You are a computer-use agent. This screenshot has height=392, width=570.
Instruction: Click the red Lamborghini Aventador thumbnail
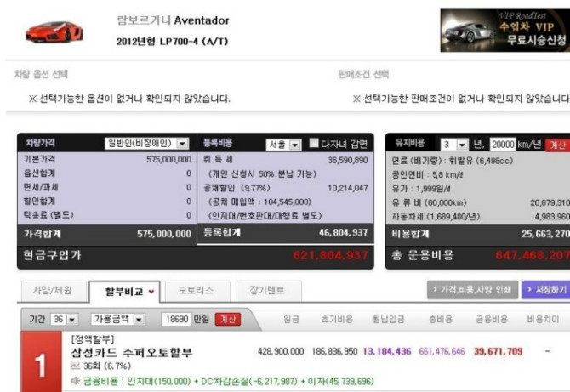(54, 32)
